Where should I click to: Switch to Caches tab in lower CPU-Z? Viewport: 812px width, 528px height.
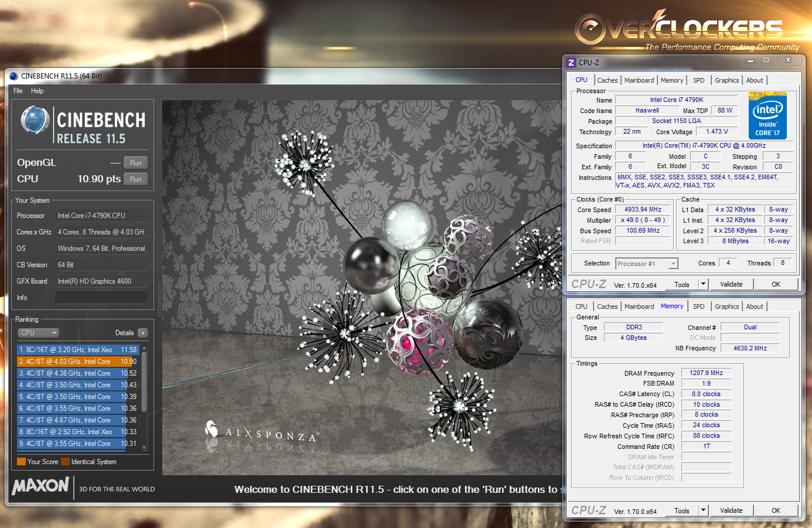pyautogui.click(x=608, y=306)
